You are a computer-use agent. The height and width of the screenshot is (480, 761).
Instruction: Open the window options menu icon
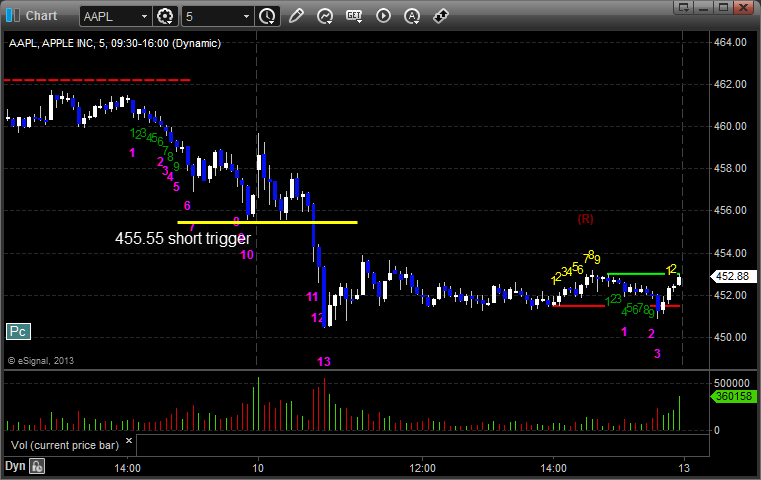tap(684, 7)
